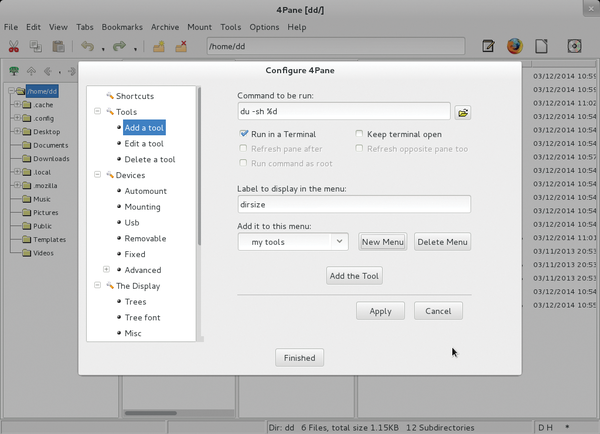Open the Mount menu
Viewport: 600px width, 434px height.
pyautogui.click(x=199, y=27)
